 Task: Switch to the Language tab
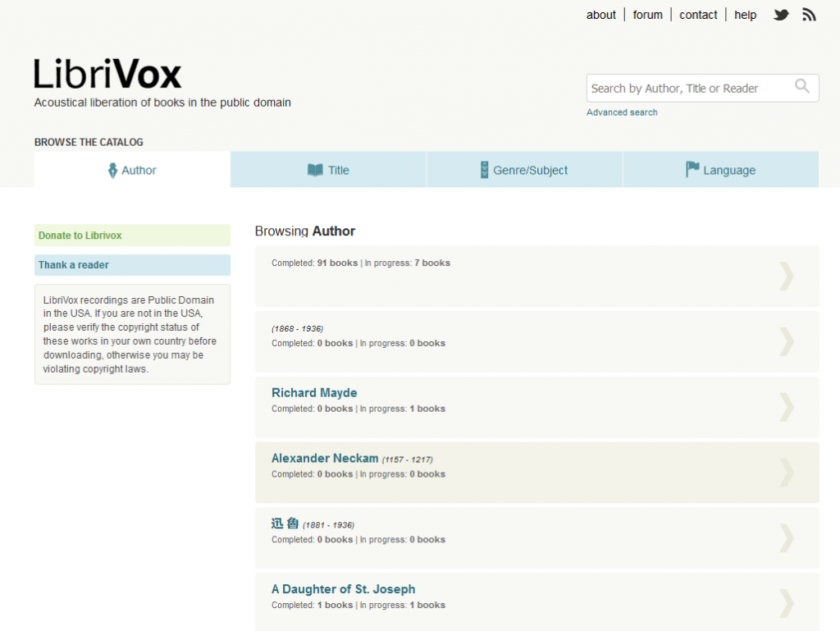721,170
